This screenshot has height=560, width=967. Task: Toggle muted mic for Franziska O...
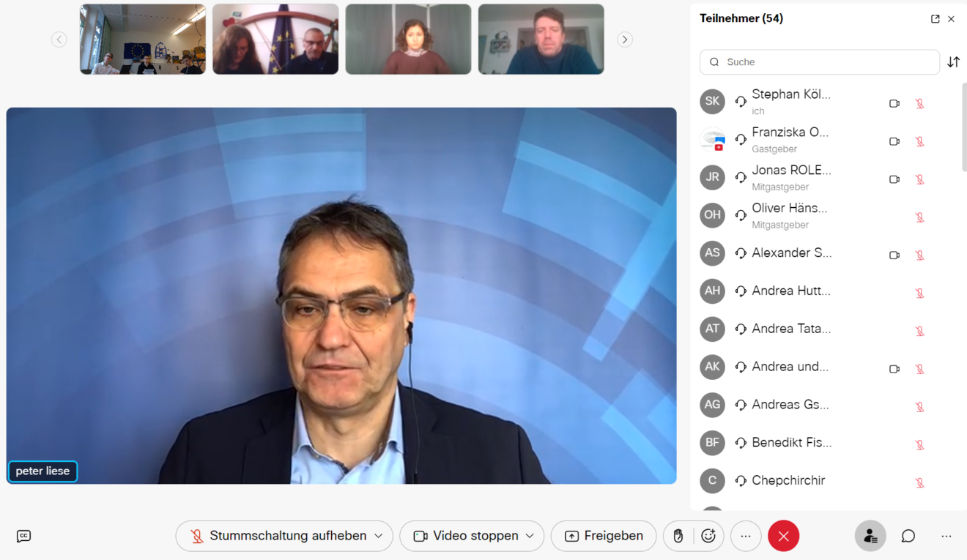(920, 141)
